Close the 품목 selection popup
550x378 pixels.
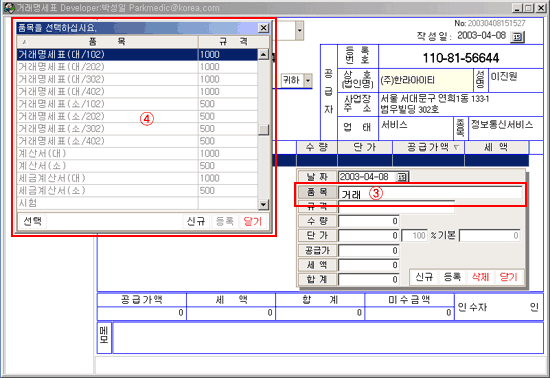pyautogui.click(x=263, y=28)
